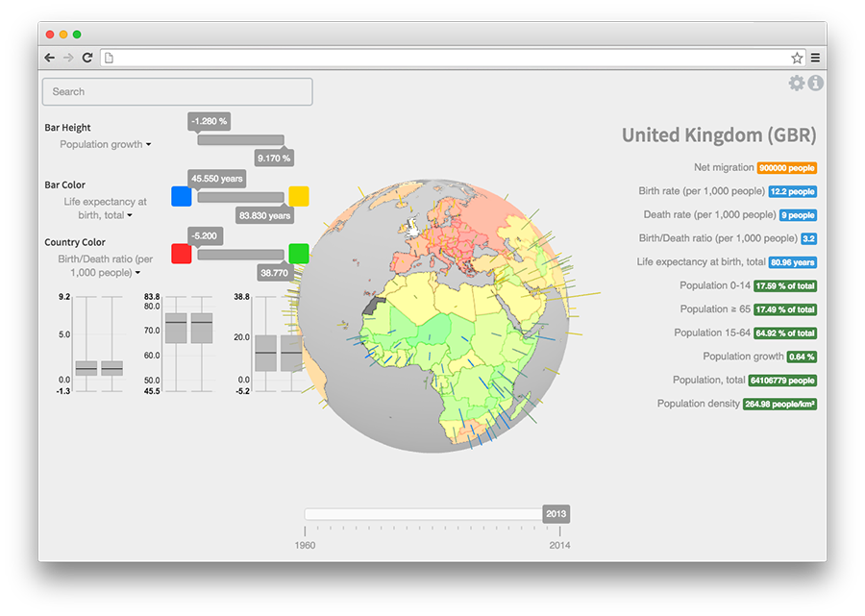865x616 pixels.
Task: Click the -1.280 % slider handle
Action: click(x=210, y=121)
